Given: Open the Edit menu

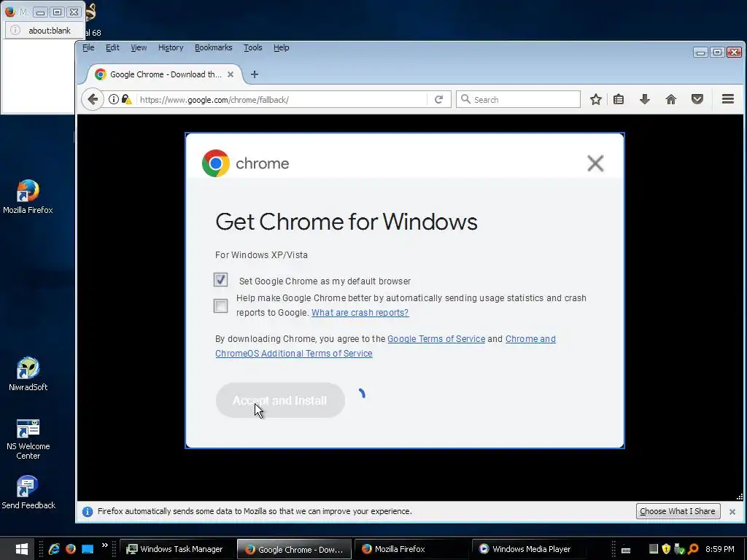Looking at the screenshot, I should point(112,47).
